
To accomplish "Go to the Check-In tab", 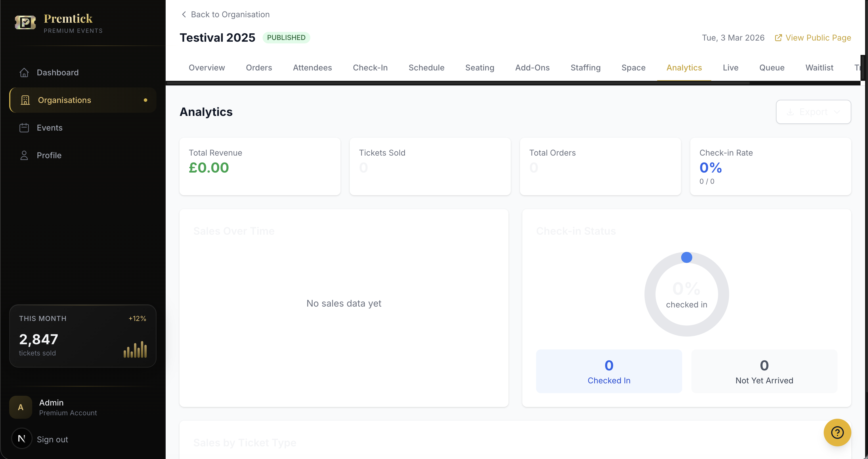I will point(370,67).
